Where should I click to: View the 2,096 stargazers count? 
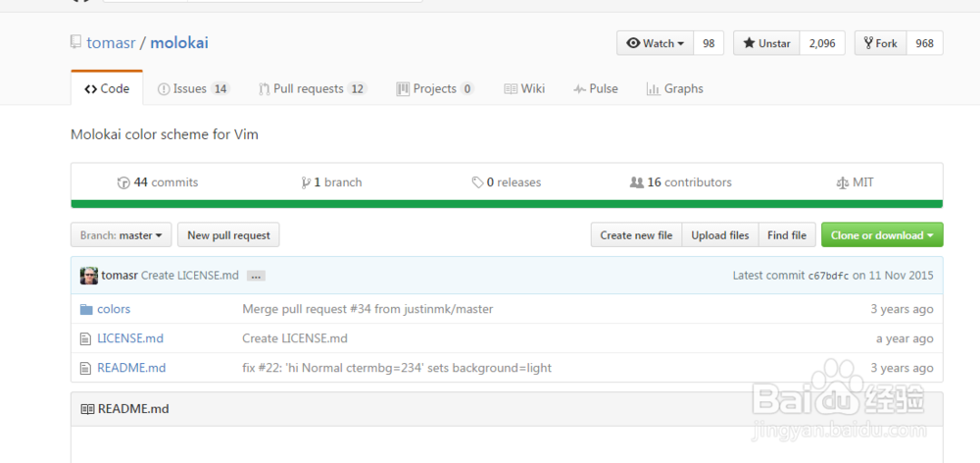point(822,43)
